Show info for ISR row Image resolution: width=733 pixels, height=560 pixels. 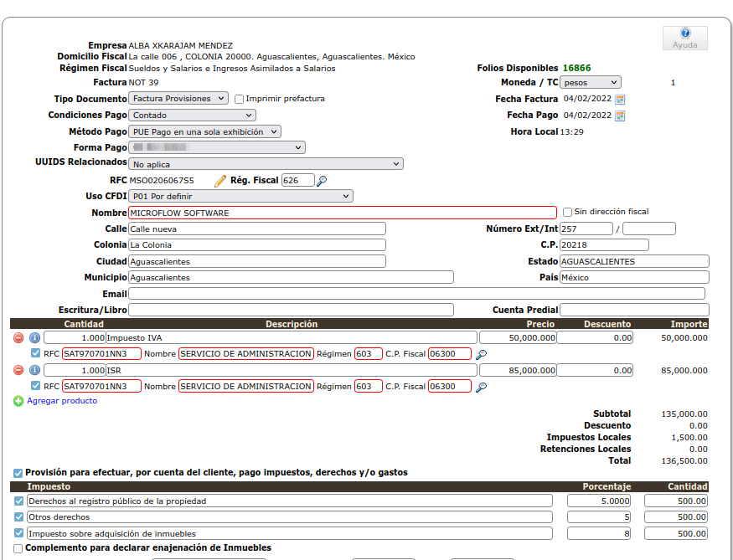34,370
